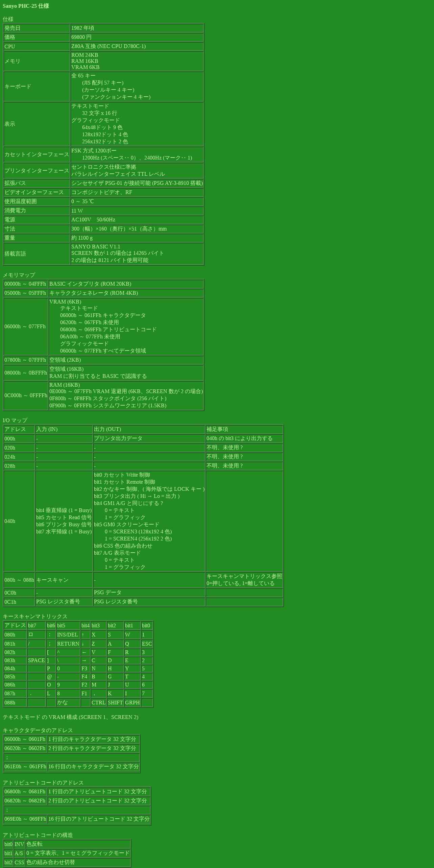Click the 'シンセサイザ PSG-01 が接続可能' cell
The image size is (434, 868).
pos(137,183)
